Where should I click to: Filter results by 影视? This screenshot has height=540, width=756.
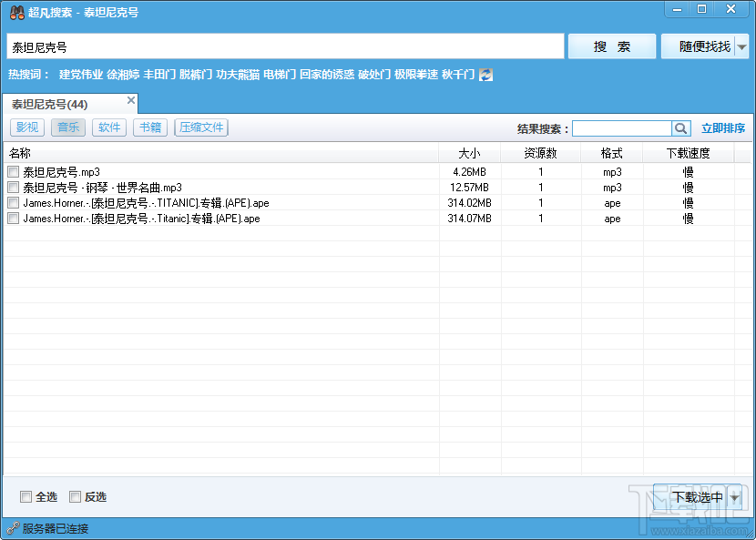pyautogui.click(x=27, y=127)
